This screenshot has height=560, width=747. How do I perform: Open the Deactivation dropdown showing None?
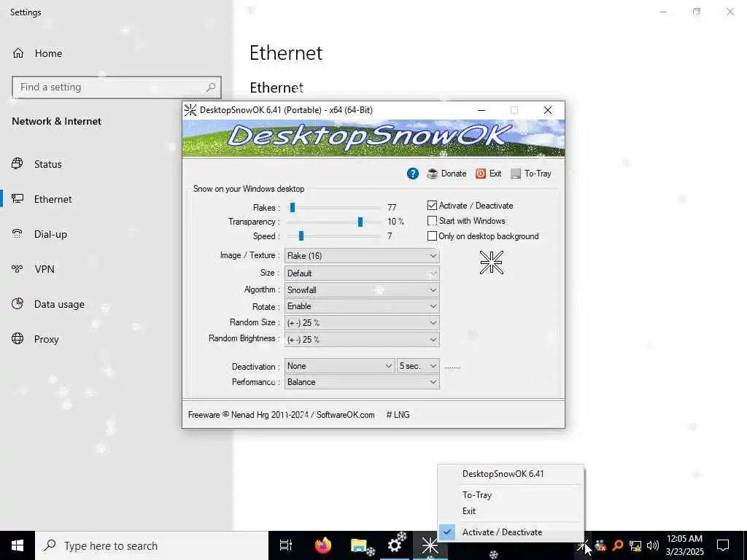click(340, 366)
